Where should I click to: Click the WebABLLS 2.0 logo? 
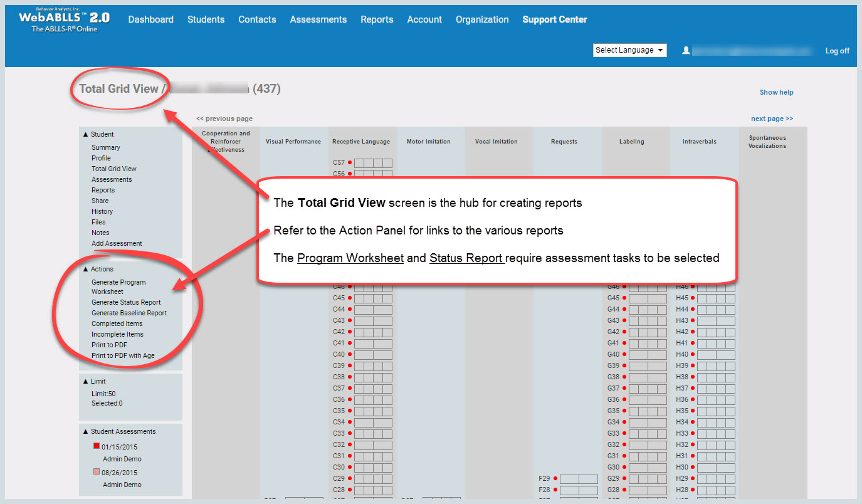click(x=65, y=21)
